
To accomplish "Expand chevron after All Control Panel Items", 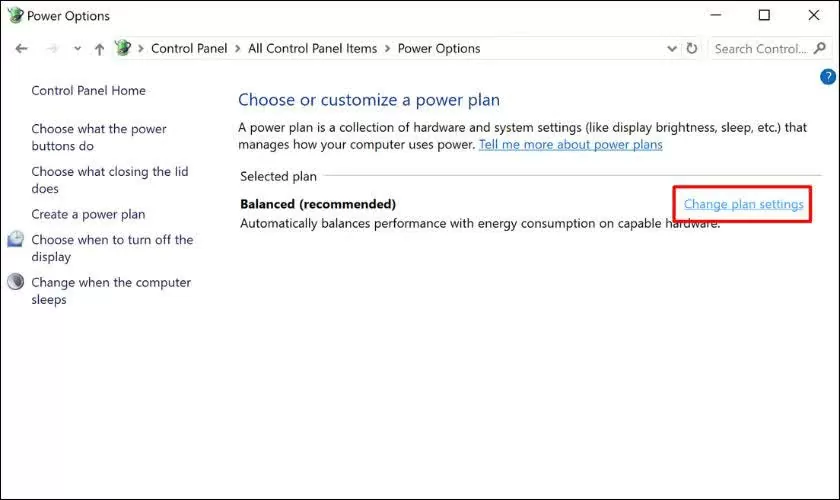I will (x=388, y=49).
